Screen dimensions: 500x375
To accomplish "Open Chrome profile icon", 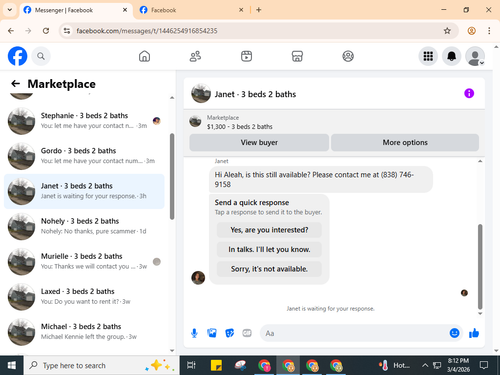I will (471, 31).
